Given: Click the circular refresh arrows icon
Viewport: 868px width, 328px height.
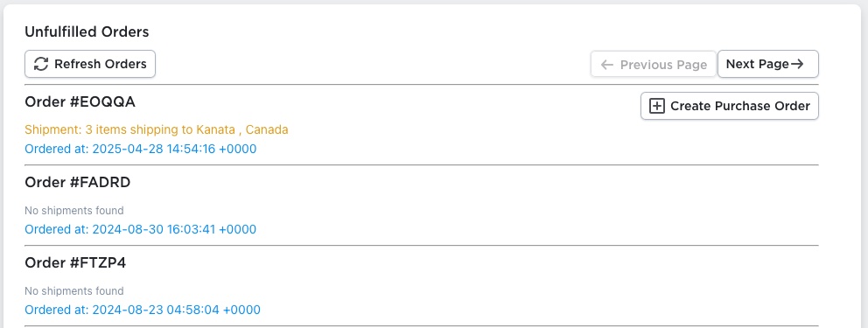Looking at the screenshot, I should (x=41, y=64).
